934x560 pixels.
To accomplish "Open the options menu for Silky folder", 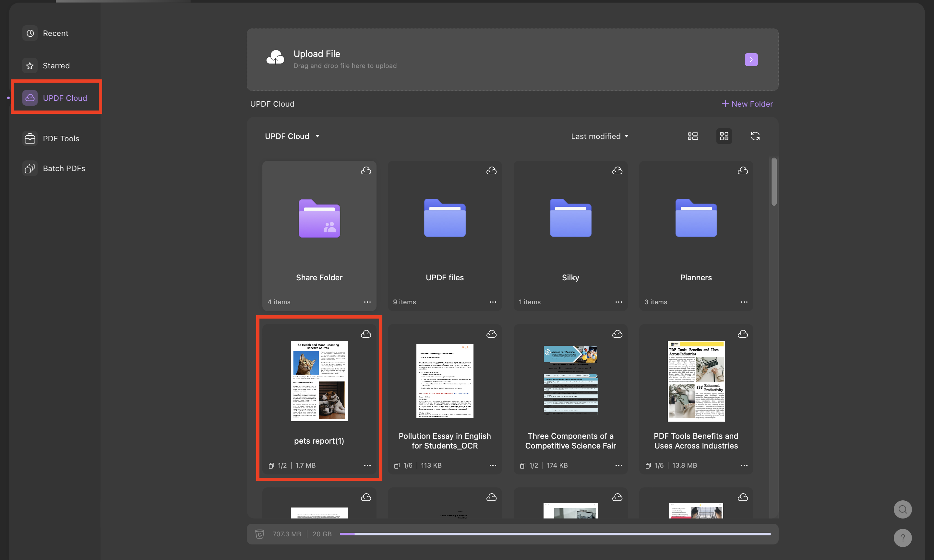I will pos(618,302).
